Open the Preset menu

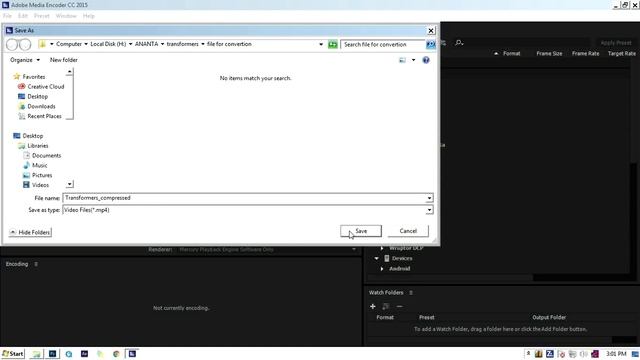point(42,16)
